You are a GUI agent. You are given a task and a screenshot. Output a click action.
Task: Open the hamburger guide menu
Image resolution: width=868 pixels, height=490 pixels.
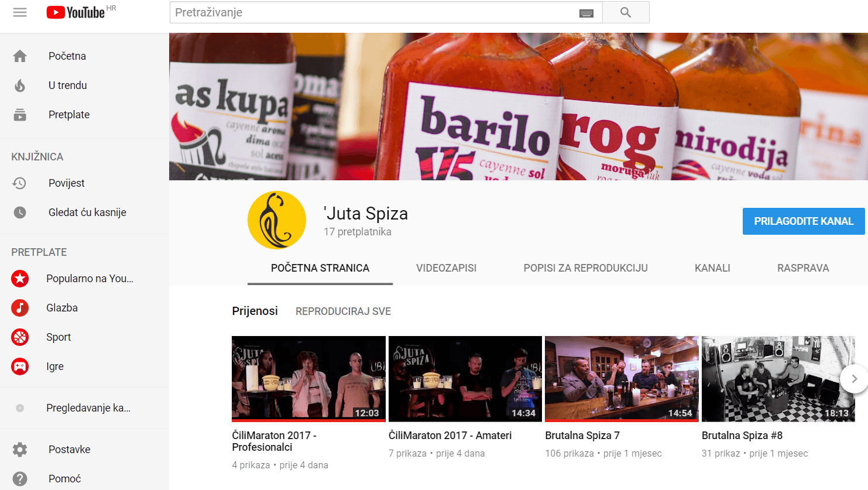[20, 12]
